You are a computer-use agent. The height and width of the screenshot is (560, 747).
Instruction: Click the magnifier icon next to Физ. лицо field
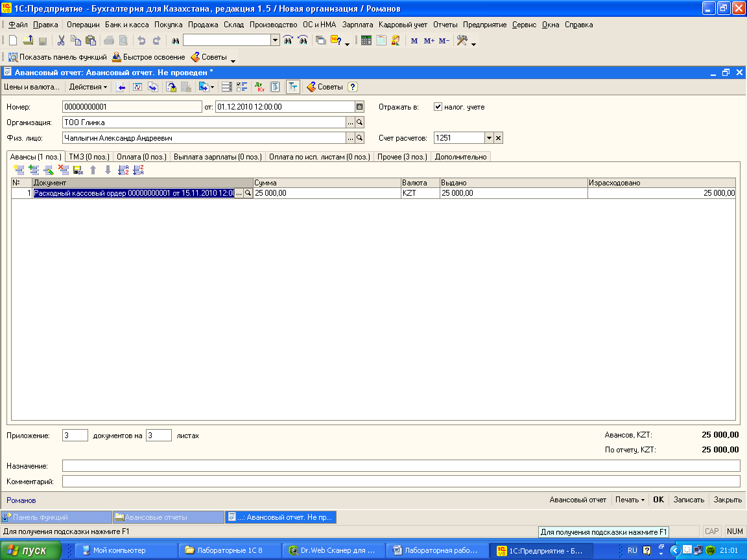[360, 138]
